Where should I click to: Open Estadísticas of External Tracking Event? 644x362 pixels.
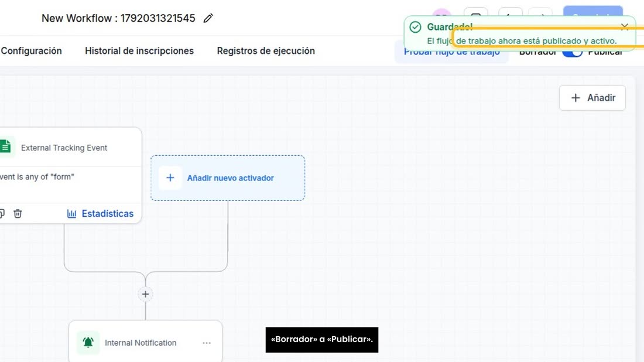pyautogui.click(x=100, y=214)
